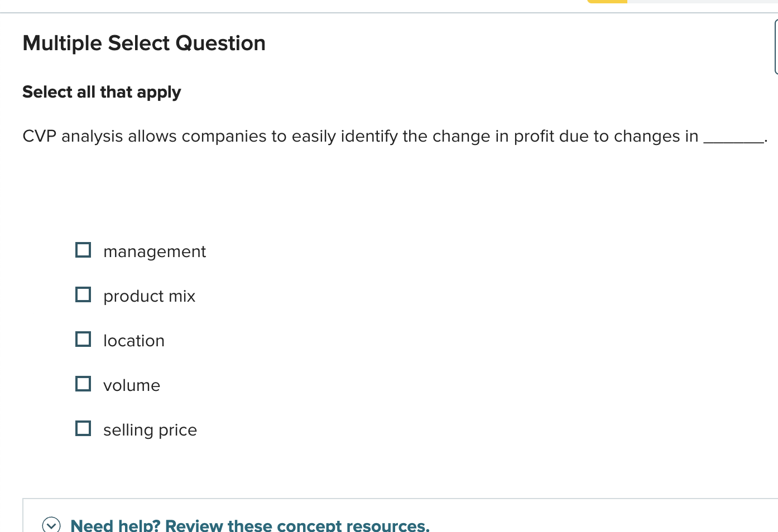Select the management answer label
Viewport: 778px width, 532px height.
pos(154,252)
